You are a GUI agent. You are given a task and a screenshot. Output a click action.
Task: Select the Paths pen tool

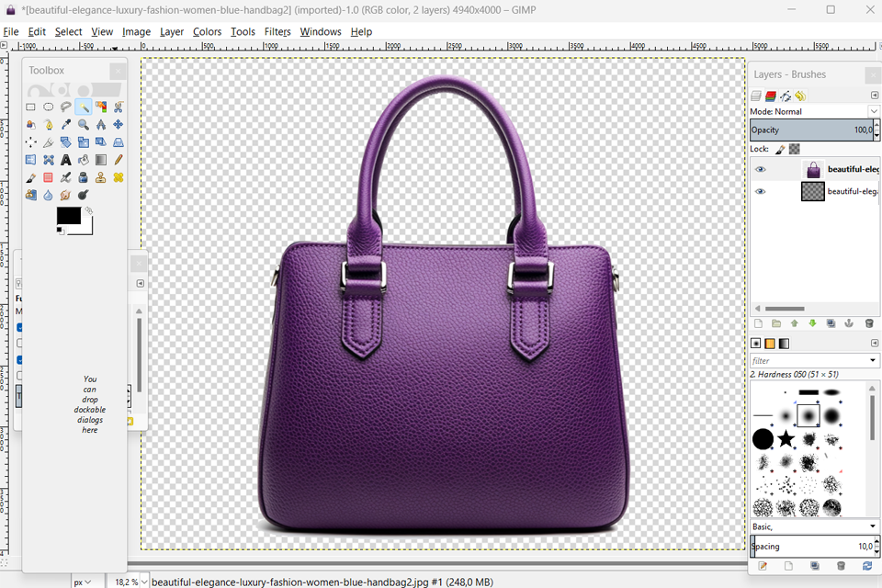coord(49,124)
